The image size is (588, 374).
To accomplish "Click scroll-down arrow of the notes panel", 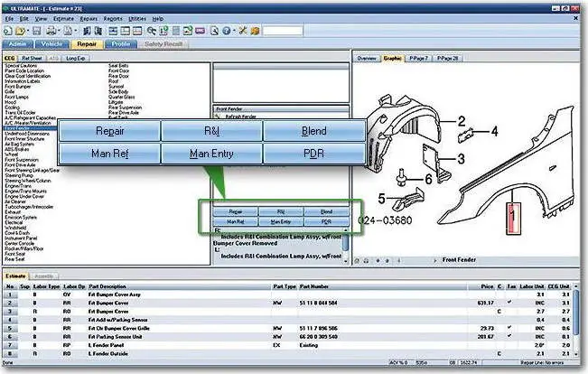I will tap(346, 261).
